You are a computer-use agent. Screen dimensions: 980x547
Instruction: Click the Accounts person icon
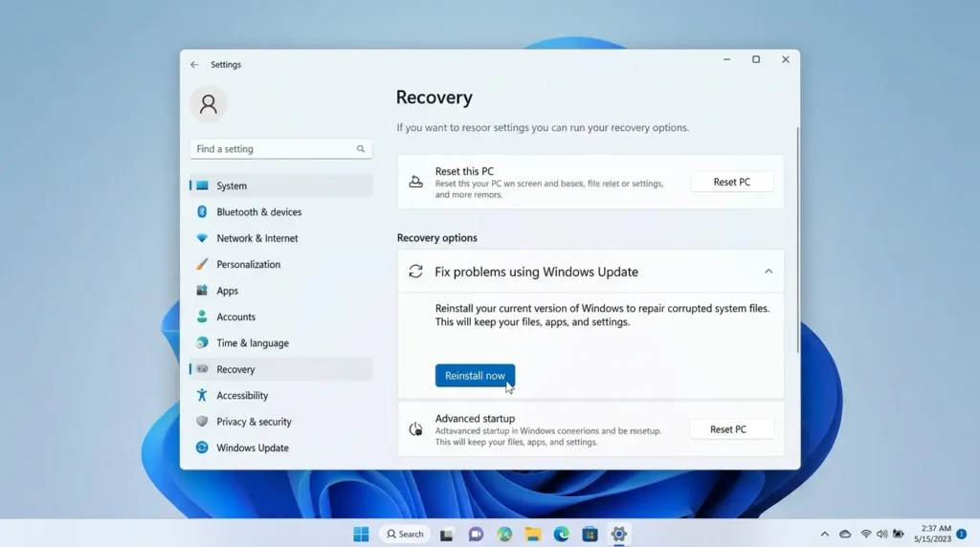tap(202, 317)
